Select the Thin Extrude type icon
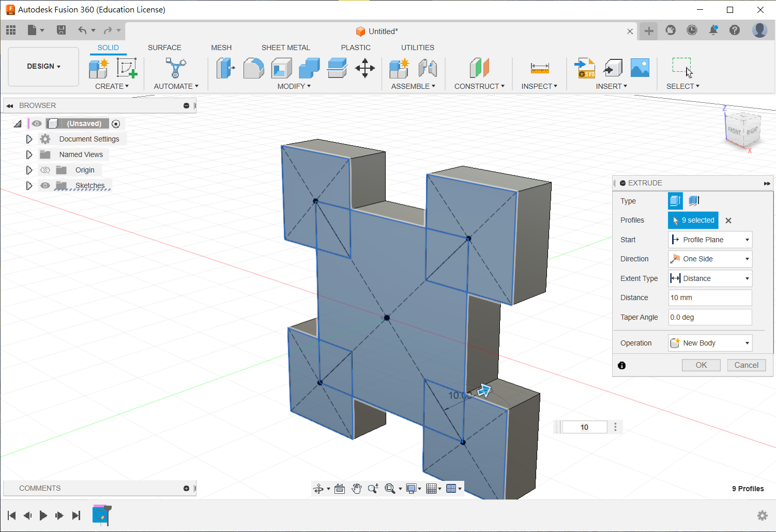This screenshot has height=532, width=776. coord(694,200)
